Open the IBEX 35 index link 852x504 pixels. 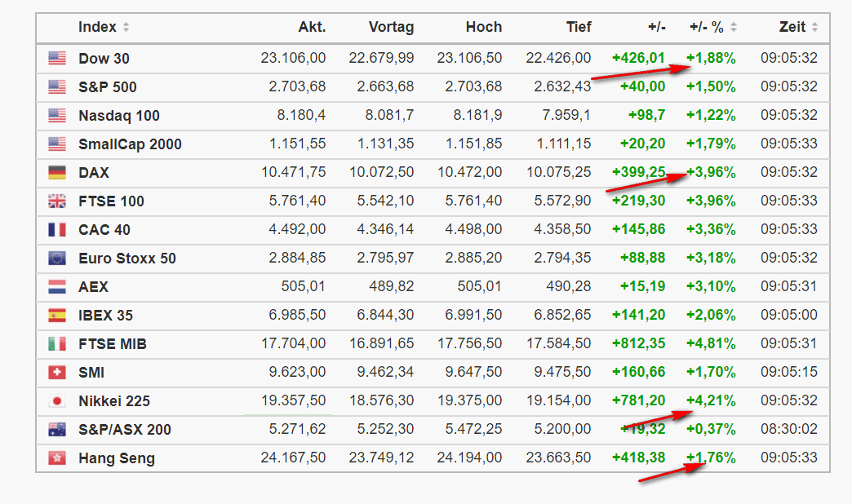click(105, 315)
